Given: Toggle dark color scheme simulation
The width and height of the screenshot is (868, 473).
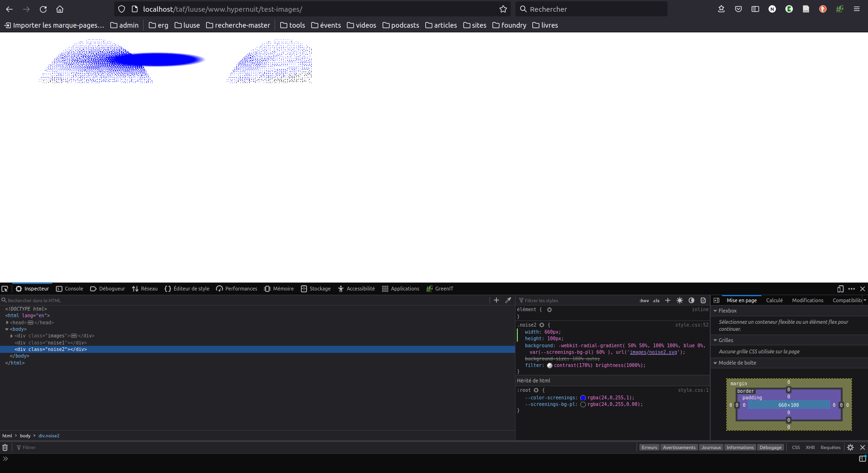Looking at the screenshot, I should coord(691,300).
